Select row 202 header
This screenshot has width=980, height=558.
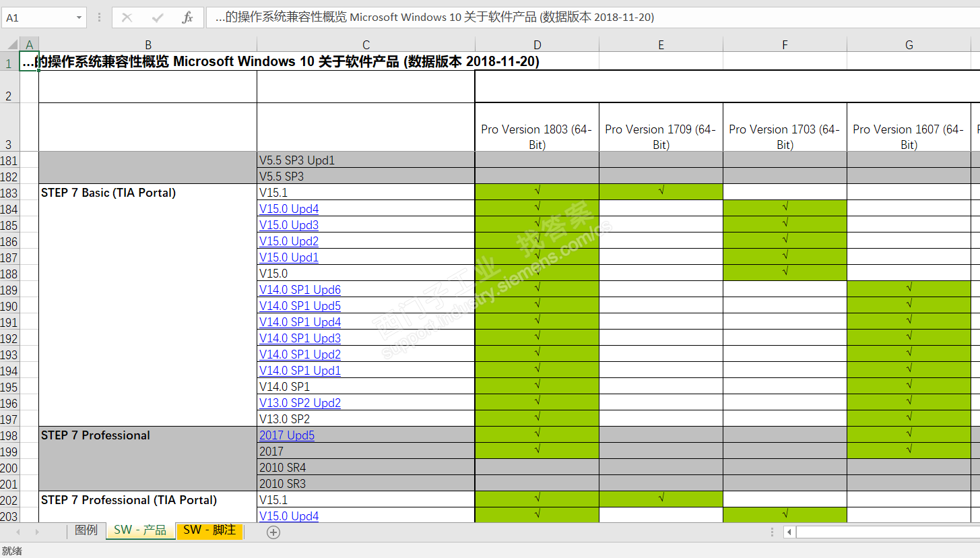click(9, 500)
